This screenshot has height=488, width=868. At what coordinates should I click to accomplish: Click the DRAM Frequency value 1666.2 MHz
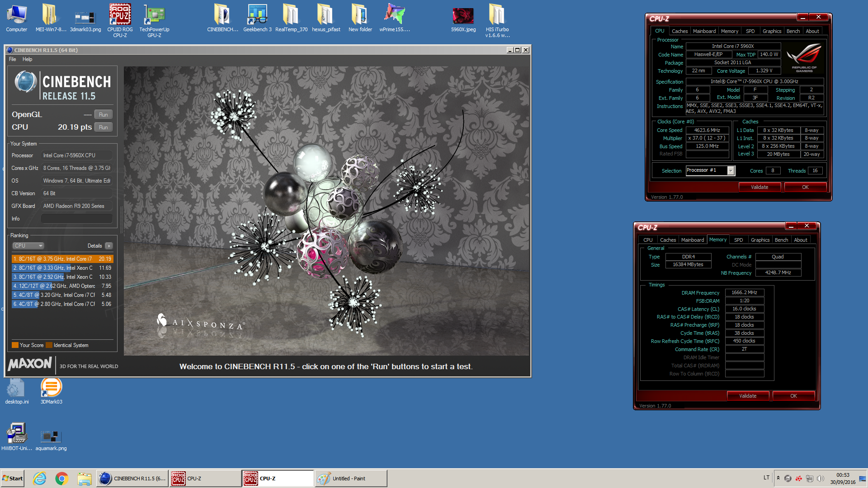pyautogui.click(x=744, y=293)
